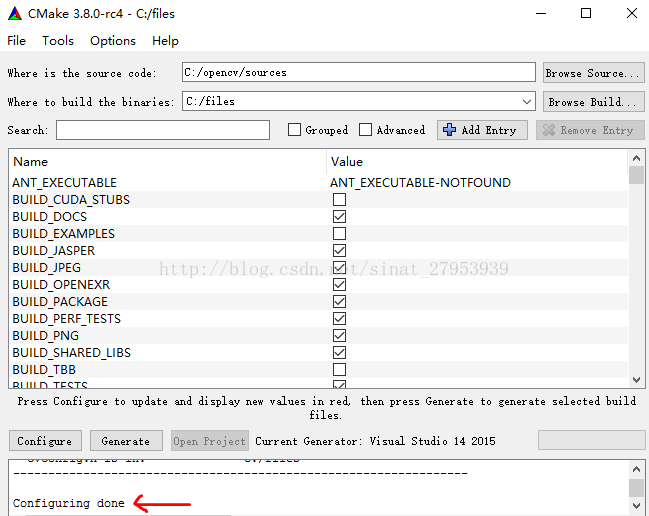Open the Tools menu
649x516 pixels.
click(58, 41)
